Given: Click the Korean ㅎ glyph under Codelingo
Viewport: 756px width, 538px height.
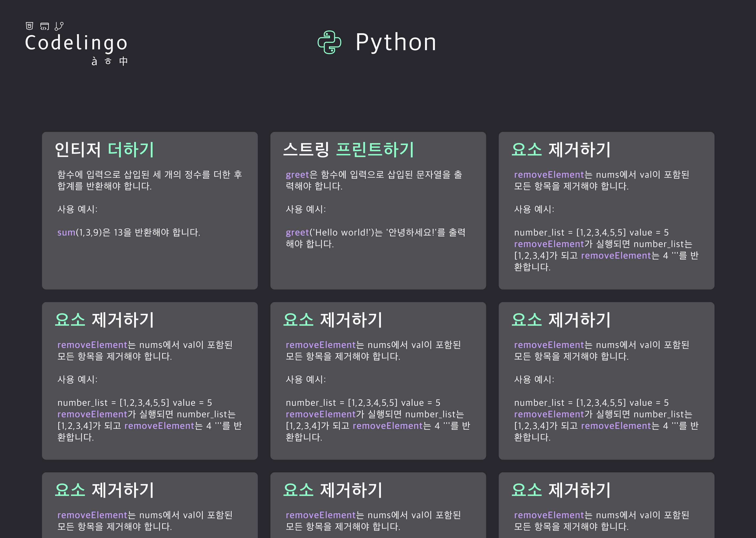Looking at the screenshot, I should [108, 61].
